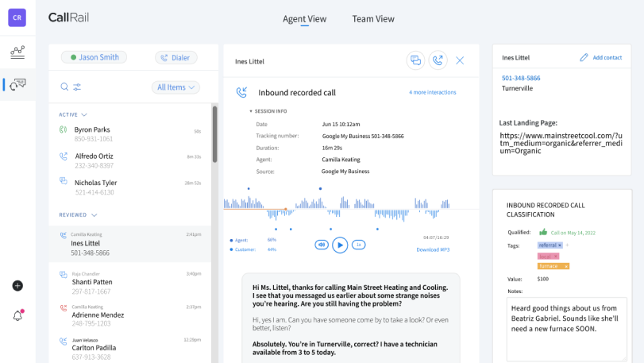Click the search magnifier icon
The width and height of the screenshot is (644, 363).
[64, 87]
